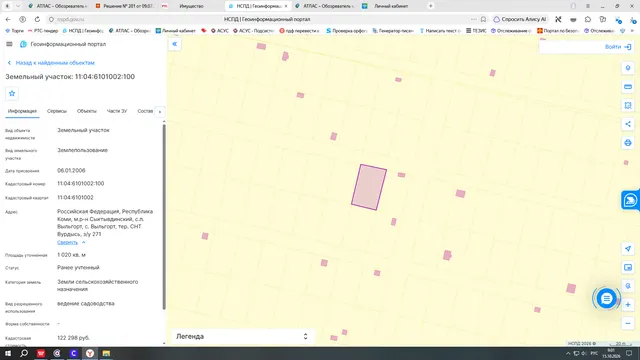Click cadastral value '122 298 руб.'

pos(73,338)
